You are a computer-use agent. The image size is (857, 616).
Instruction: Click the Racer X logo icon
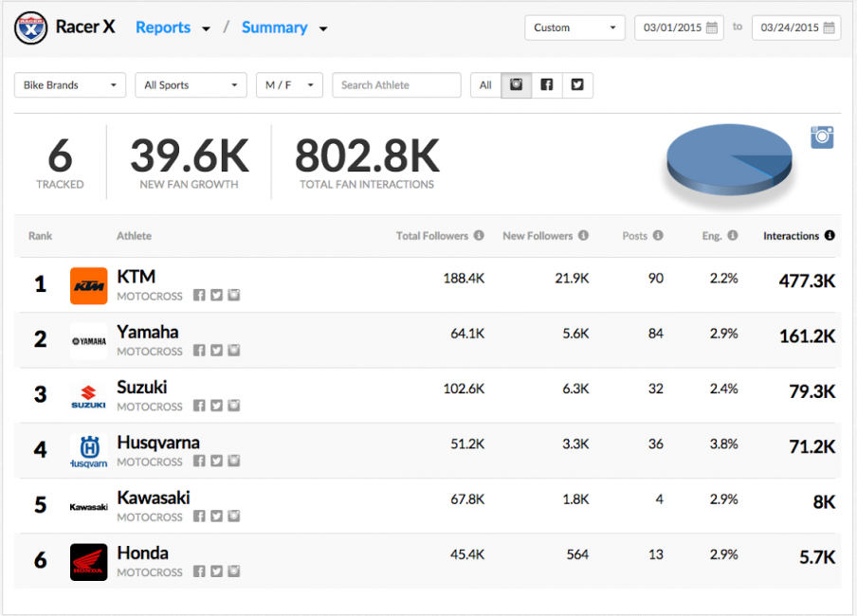tap(30, 27)
